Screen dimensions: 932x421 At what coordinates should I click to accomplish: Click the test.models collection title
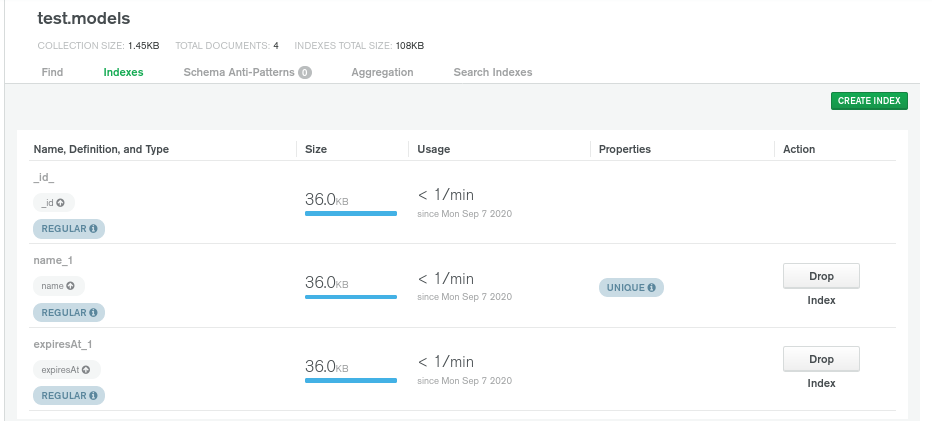coord(84,19)
